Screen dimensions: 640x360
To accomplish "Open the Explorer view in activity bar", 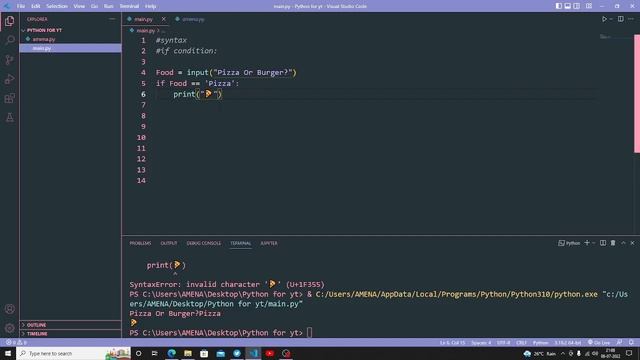I will (x=9, y=21).
